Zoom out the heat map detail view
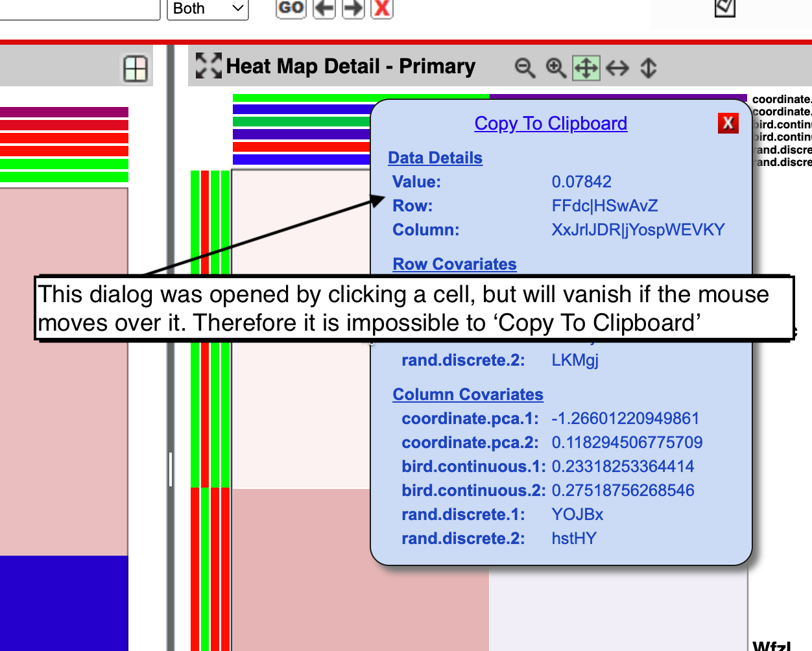The width and height of the screenshot is (812, 651). click(525, 67)
